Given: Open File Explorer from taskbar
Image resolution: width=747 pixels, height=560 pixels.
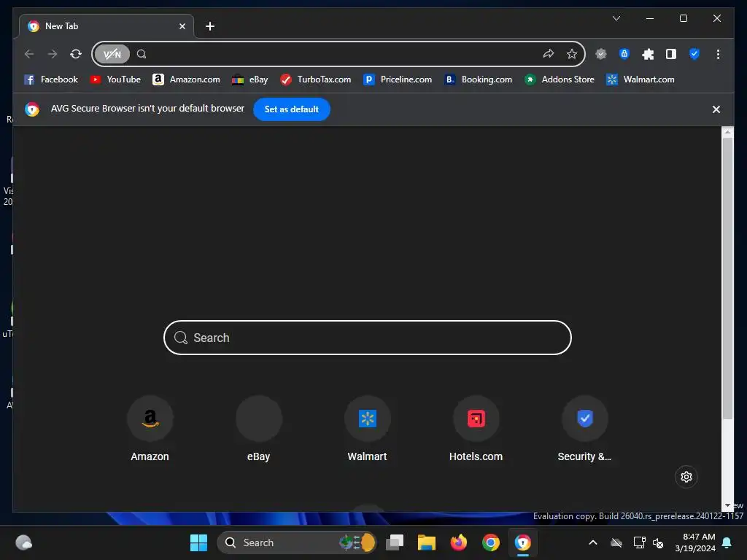Looking at the screenshot, I should 426,542.
